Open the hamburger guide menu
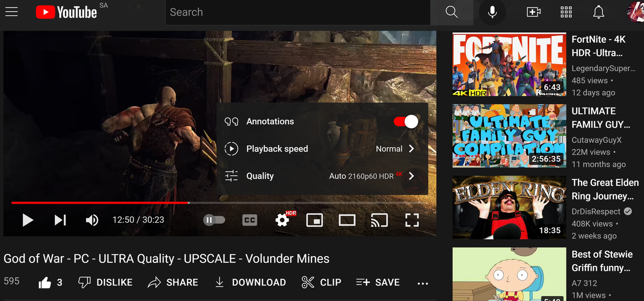This screenshot has height=301, width=644. [x=12, y=12]
